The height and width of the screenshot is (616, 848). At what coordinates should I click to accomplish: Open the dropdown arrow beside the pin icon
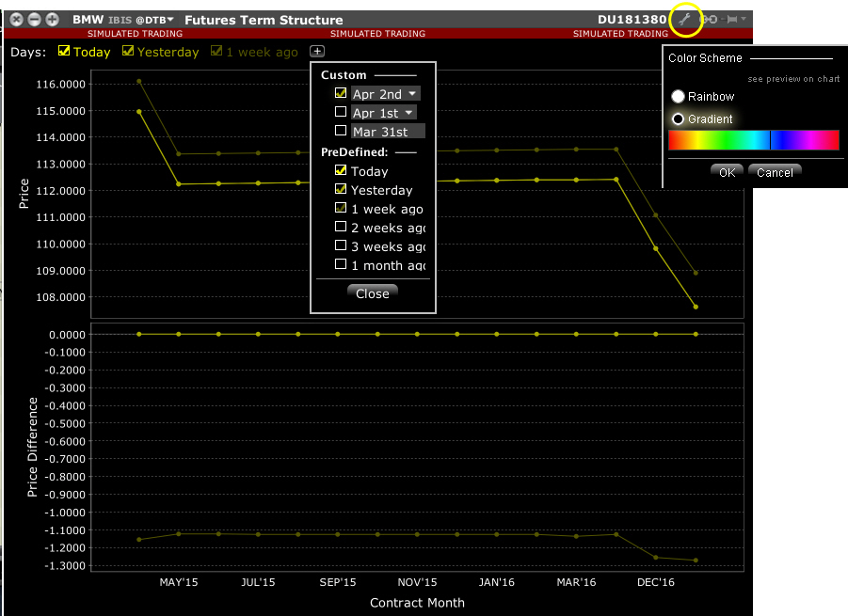coord(744,18)
